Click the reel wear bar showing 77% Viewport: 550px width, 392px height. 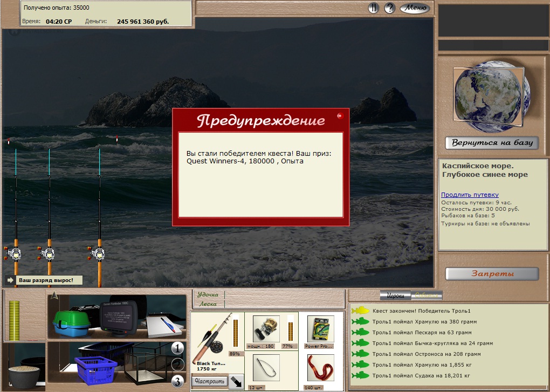pyautogui.click(x=290, y=328)
